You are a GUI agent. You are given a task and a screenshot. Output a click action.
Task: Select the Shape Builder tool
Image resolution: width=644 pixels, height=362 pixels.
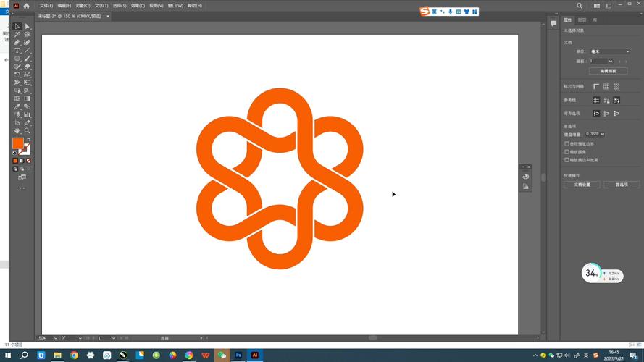pyautogui.click(x=17, y=90)
